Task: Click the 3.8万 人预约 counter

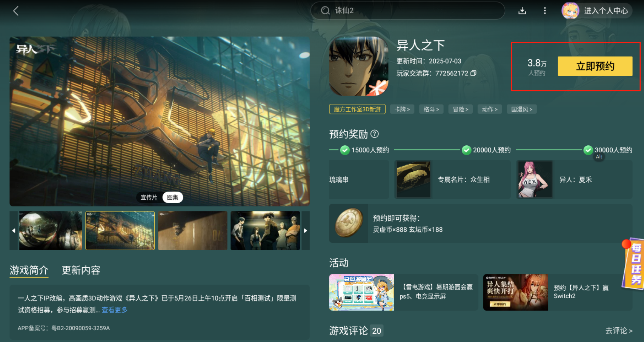Action: pos(537,67)
